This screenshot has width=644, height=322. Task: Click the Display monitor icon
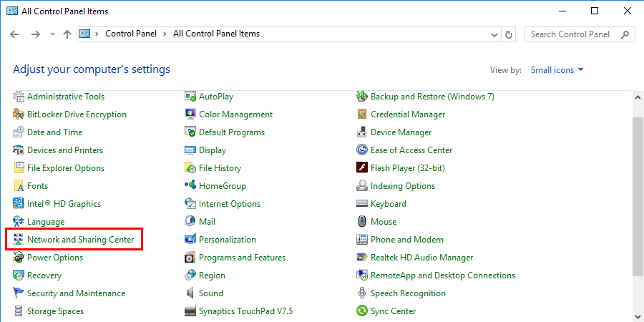(x=190, y=150)
